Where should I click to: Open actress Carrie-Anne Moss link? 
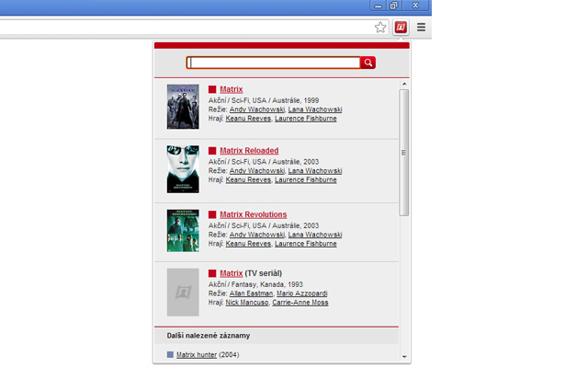coord(300,302)
